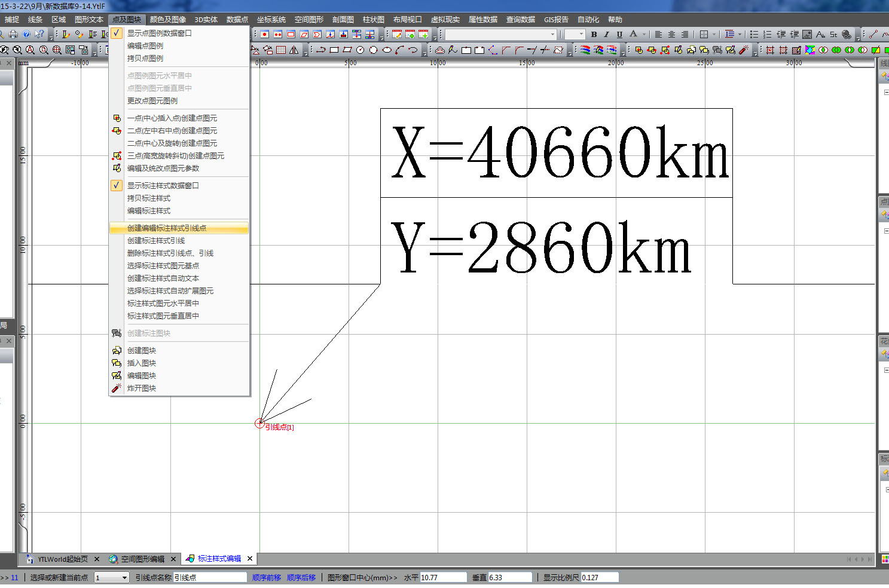Choose 插入图块 from the menu
Screen dimensions: 889x588
pos(179,363)
